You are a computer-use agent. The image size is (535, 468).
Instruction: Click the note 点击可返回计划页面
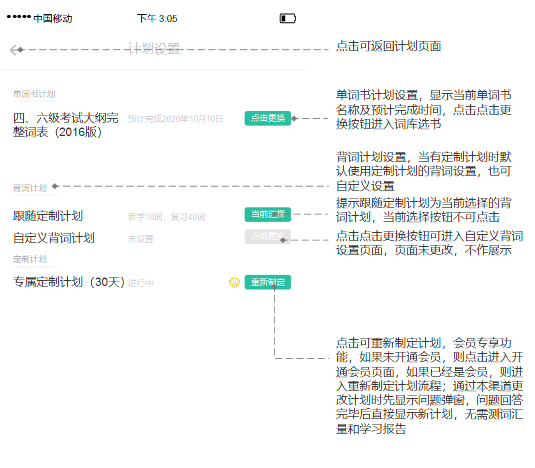coord(389,46)
